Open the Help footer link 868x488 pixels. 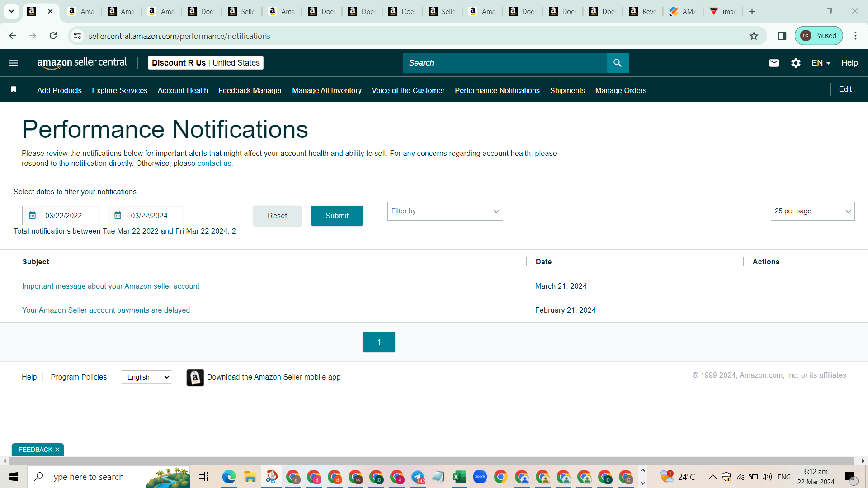pyautogui.click(x=29, y=377)
